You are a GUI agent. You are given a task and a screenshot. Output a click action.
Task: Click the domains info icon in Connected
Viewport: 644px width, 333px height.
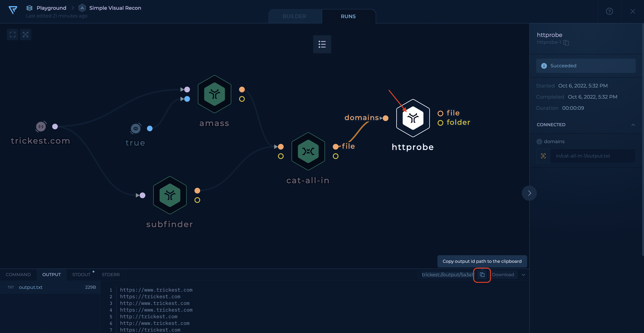click(539, 142)
